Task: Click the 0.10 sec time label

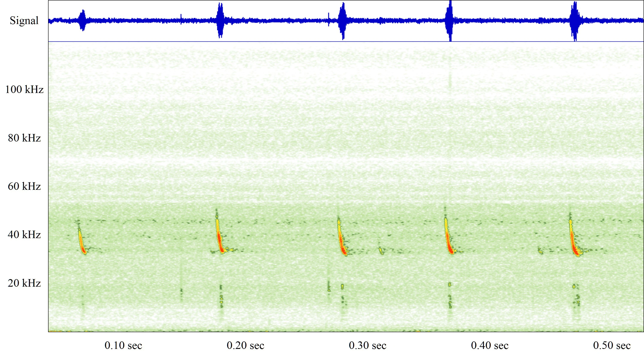Action: click(123, 345)
